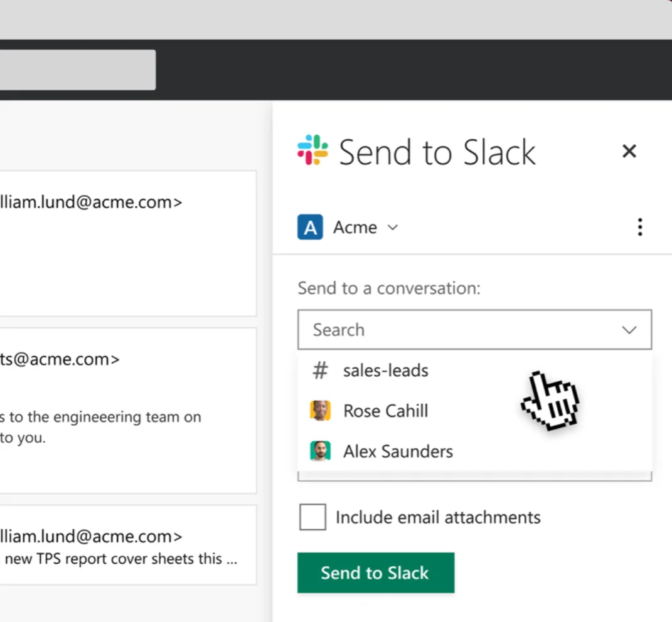Click the hash icon beside sales-leads
Screen dimensions: 672x622
[x=320, y=371]
